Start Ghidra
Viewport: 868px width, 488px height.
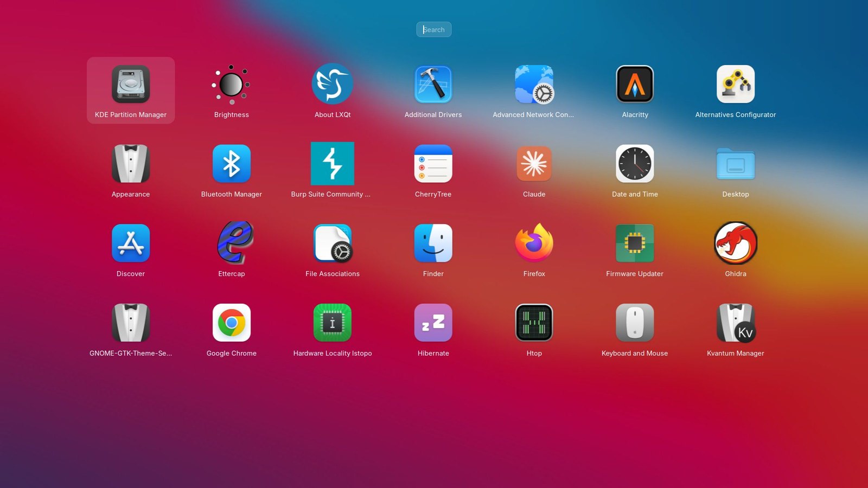(736, 243)
